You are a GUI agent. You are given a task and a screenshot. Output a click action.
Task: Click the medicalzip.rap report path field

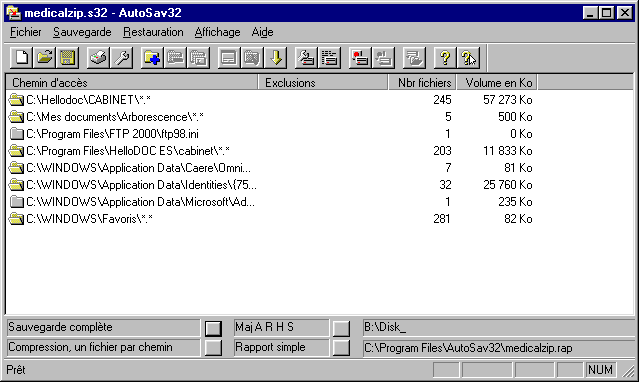[x=499, y=348]
